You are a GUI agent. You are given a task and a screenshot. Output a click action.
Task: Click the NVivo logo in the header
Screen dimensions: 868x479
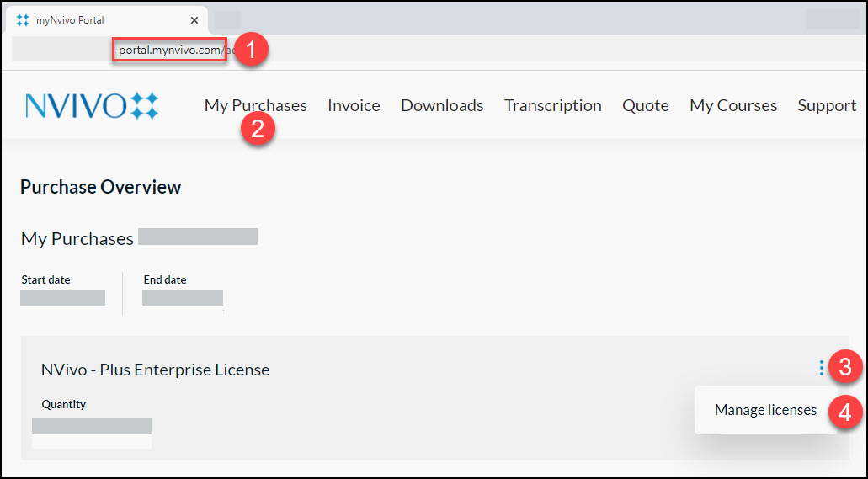click(x=92, y=106)
